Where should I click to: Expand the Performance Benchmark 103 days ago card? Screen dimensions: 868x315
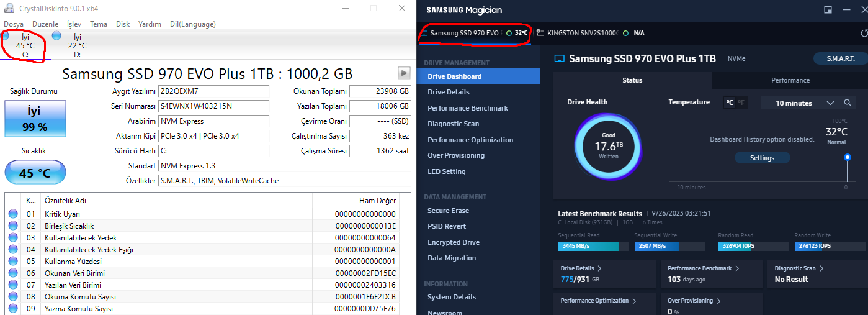[712, 274]
